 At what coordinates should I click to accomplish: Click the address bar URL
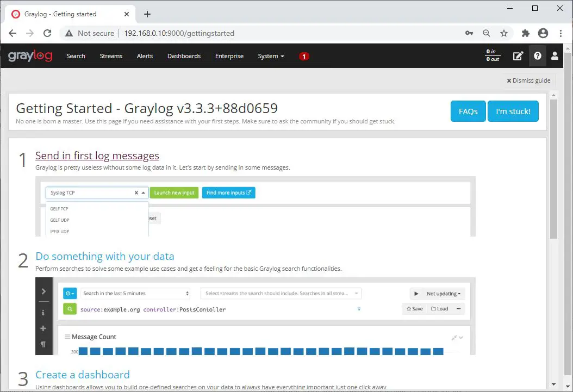(179, 33)
